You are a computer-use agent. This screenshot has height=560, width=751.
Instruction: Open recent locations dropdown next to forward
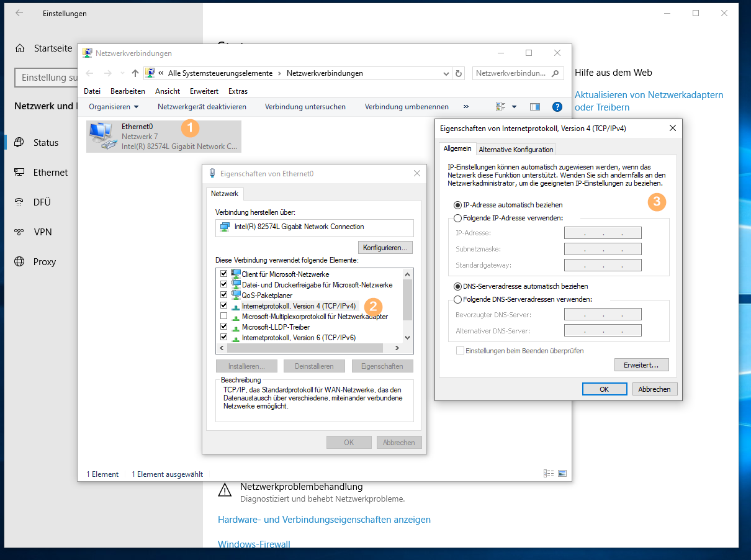tap(122, 73)
